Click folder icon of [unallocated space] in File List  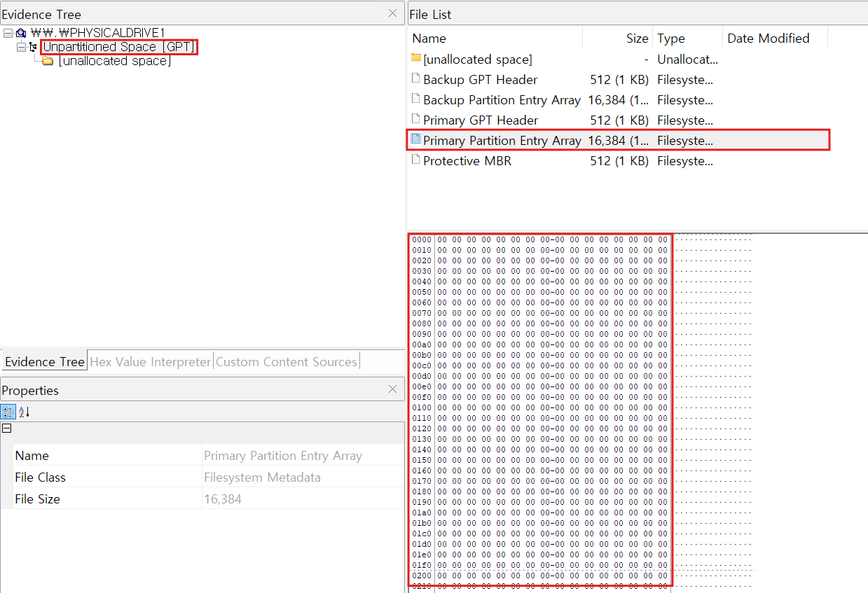[x=416, y=59]
